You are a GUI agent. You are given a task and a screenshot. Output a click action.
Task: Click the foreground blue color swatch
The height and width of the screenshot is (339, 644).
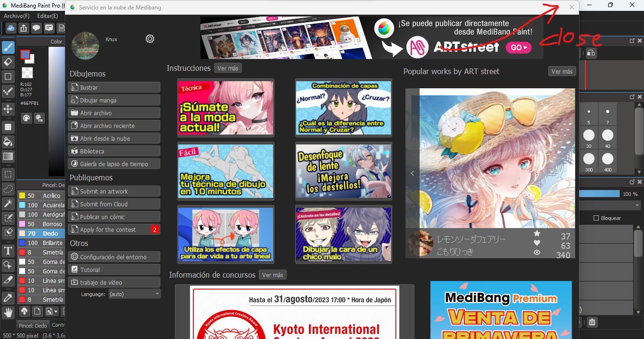25,55
